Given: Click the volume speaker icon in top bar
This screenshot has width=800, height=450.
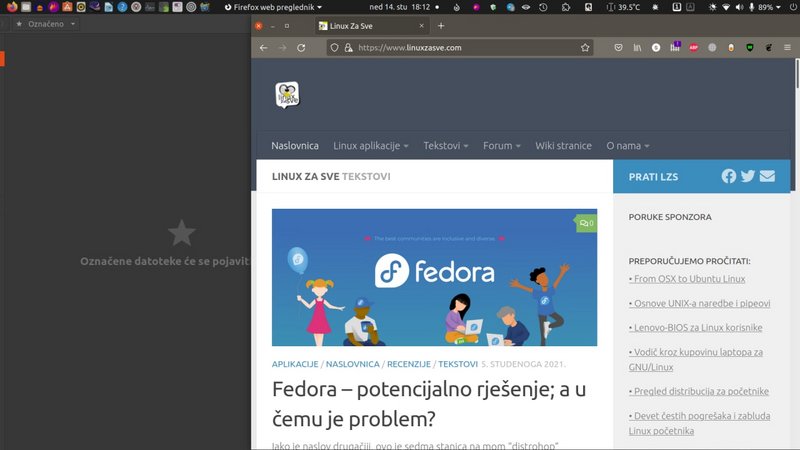Looking at the screenshot, I should 739,7.
